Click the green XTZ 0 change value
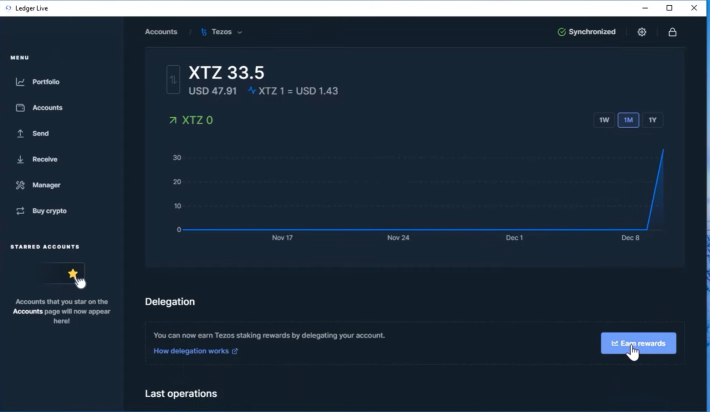Image resolution: width=710 pixels, height=412 pixels. [197, 120]
